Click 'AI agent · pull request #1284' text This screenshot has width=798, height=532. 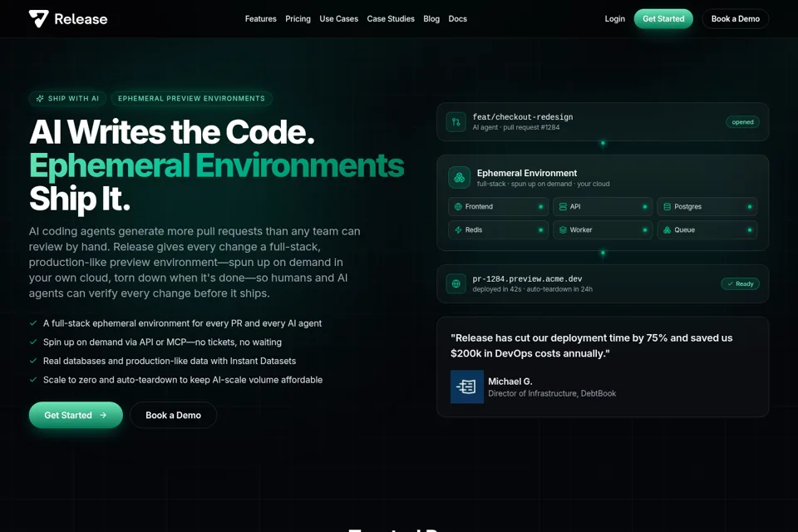pos(516,128)
